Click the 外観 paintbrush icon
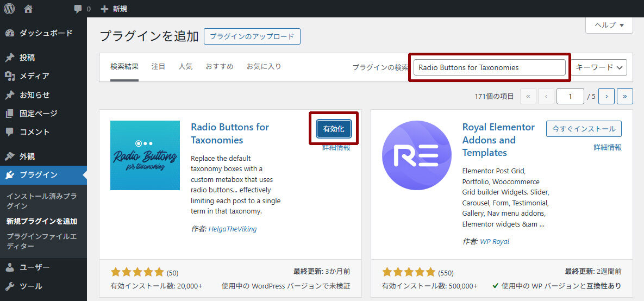 tap(10, 156)
